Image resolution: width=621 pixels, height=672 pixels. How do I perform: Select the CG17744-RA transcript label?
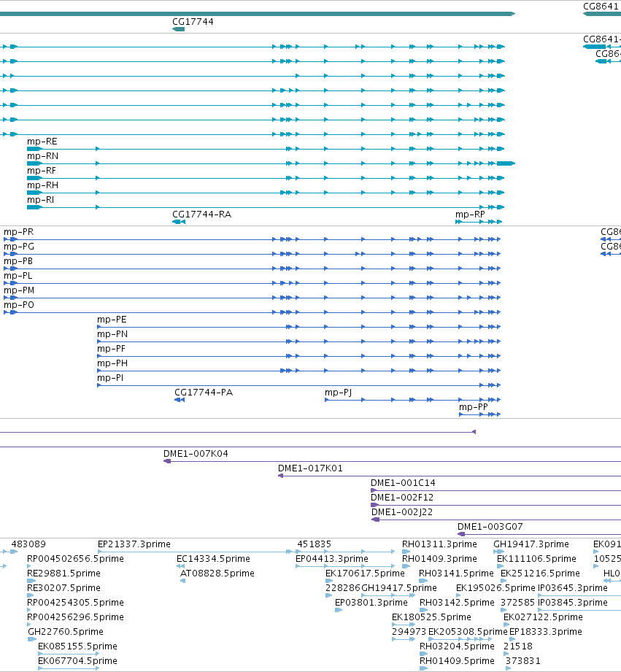coord(202,215)
